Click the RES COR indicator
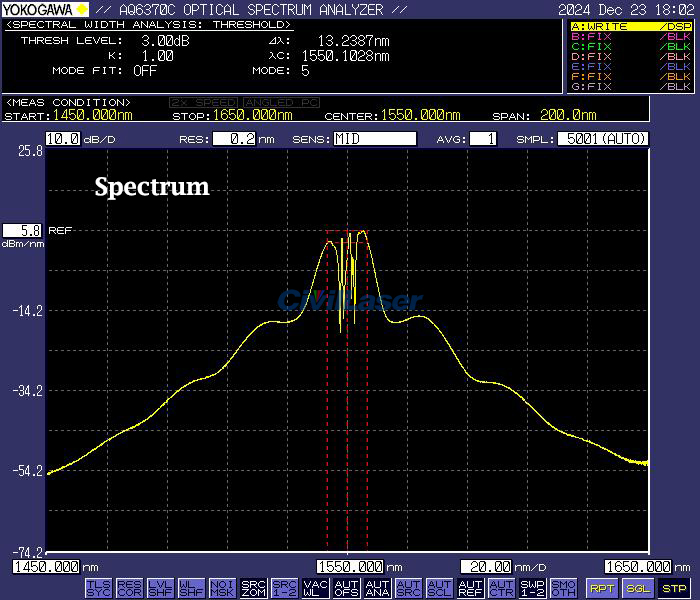This screenshot has width=700, height=600. 129,588
